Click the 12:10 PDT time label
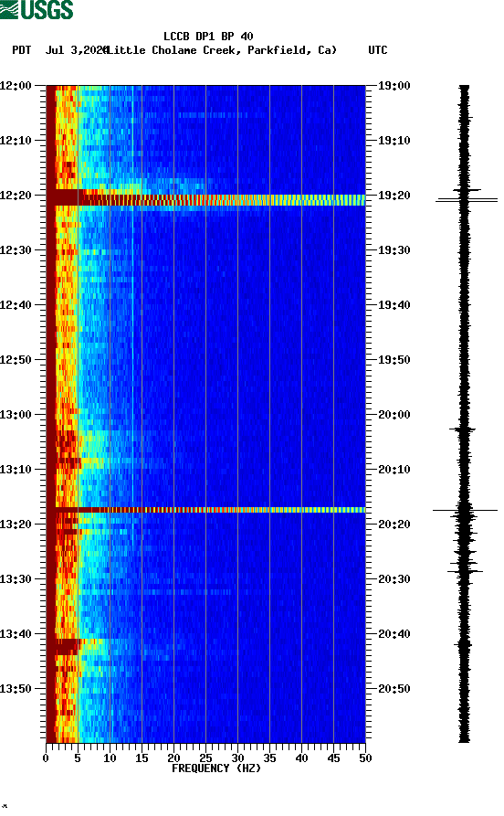The width and height of the screenshot is (504, 816). (16, 141)
